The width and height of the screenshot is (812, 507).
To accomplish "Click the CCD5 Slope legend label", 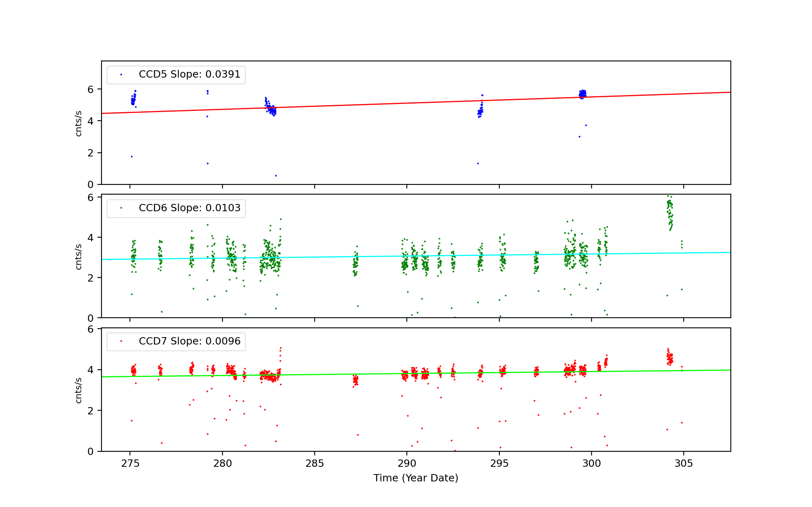I will [x=189, y=74].
